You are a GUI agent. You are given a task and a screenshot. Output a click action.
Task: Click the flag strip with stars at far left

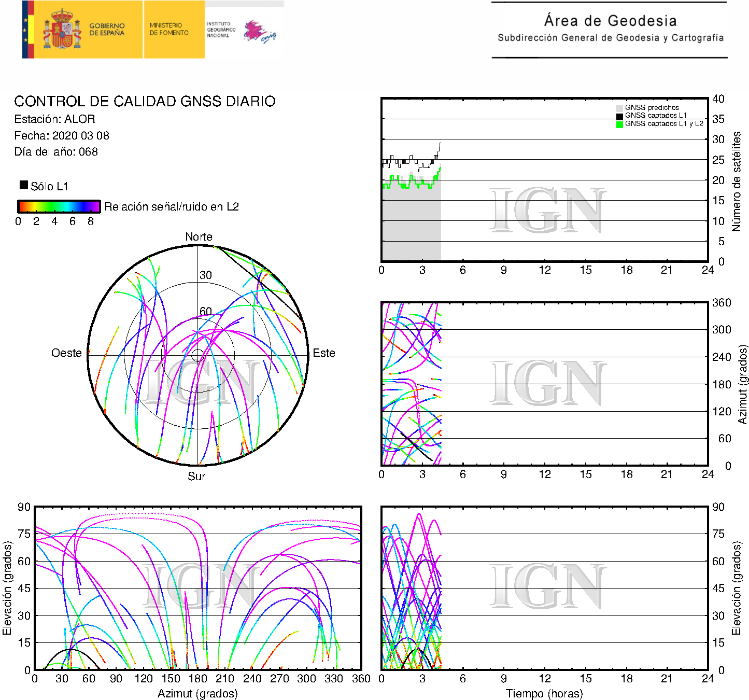coord(27,30)
